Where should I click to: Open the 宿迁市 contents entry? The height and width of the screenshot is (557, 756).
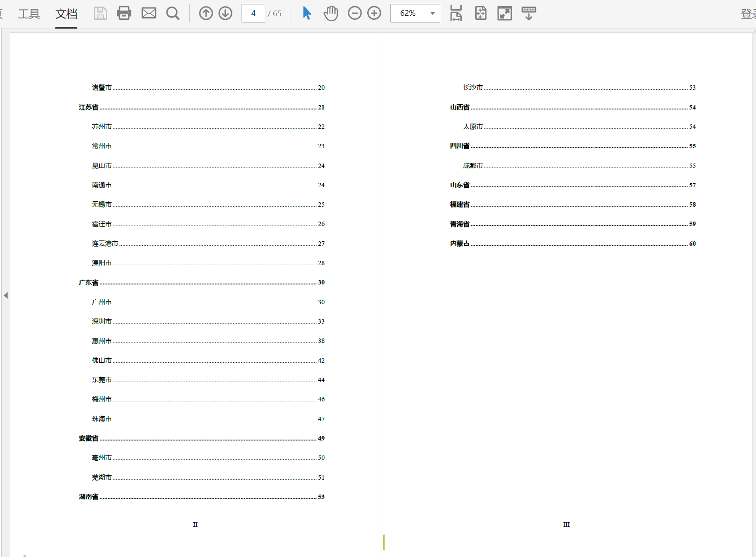[x=208, y=224]
